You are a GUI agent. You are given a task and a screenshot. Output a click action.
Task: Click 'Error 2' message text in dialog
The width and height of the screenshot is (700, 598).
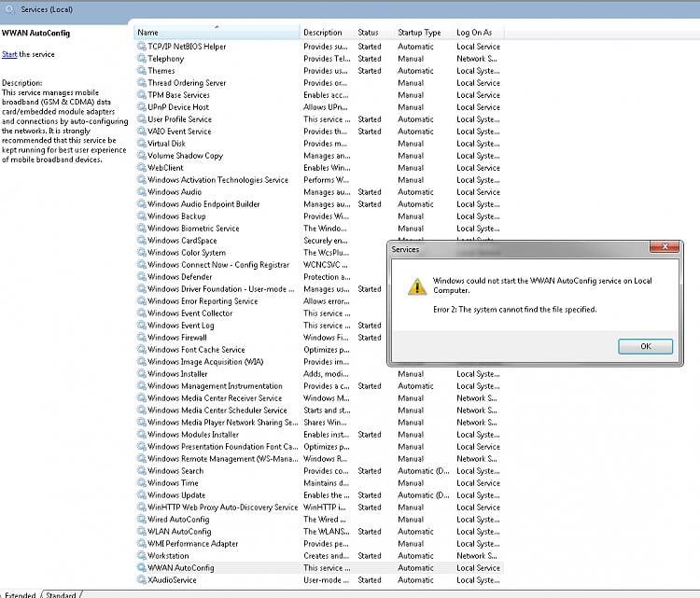514,310
